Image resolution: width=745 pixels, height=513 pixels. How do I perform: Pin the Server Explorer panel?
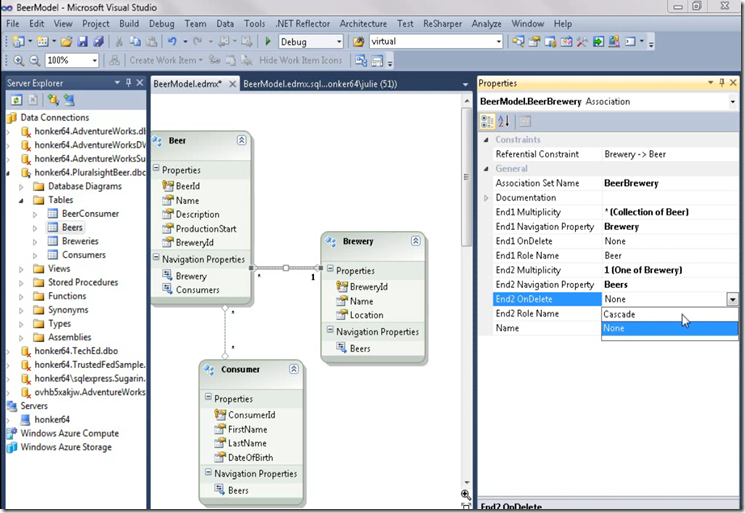(x=128, y=83)
